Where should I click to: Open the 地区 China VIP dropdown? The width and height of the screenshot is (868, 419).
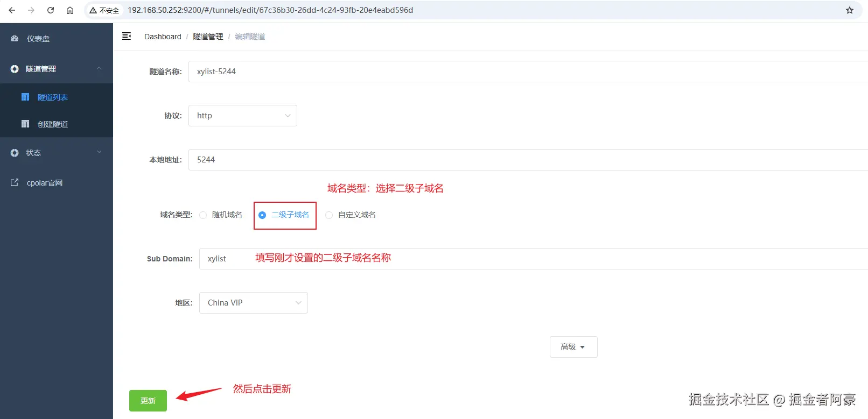click(254, 303)
